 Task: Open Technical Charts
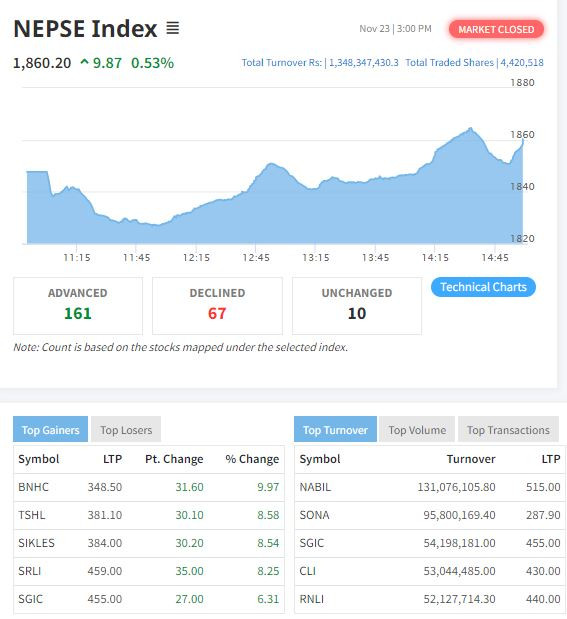pos(483,287)
